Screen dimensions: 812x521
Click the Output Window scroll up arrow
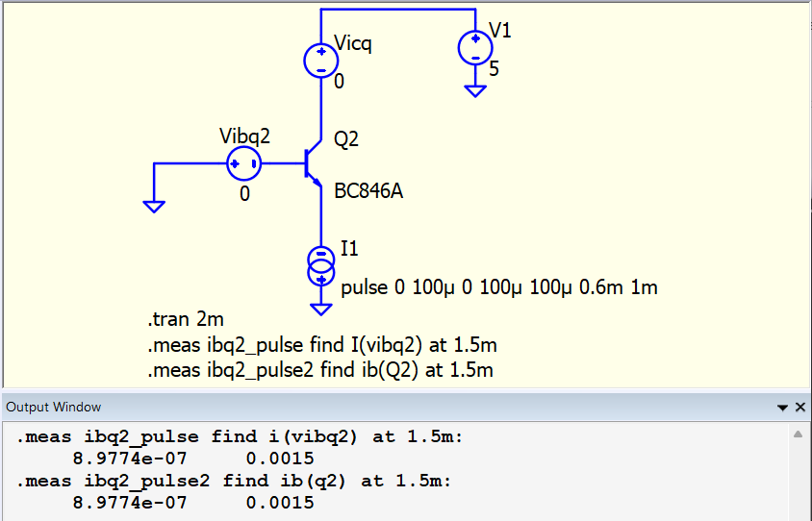tap(798, 434)
